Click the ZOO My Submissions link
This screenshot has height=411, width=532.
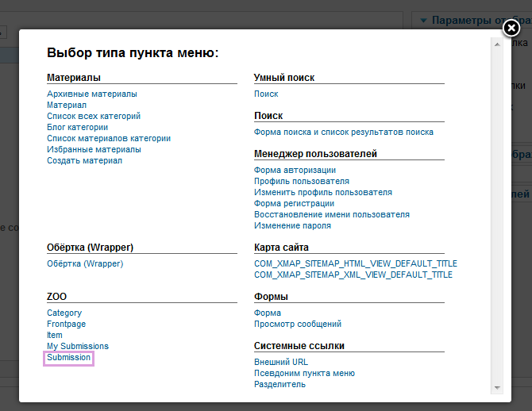pos(78,346)
